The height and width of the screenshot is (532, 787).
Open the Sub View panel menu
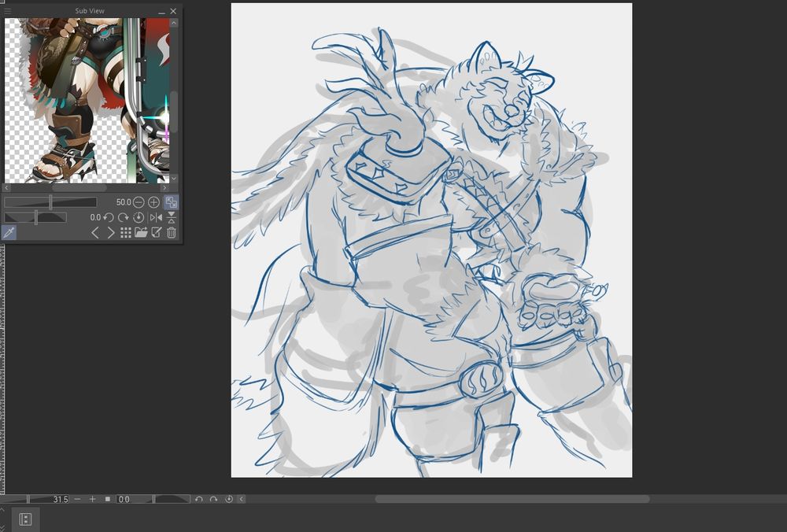click(8, 11)
